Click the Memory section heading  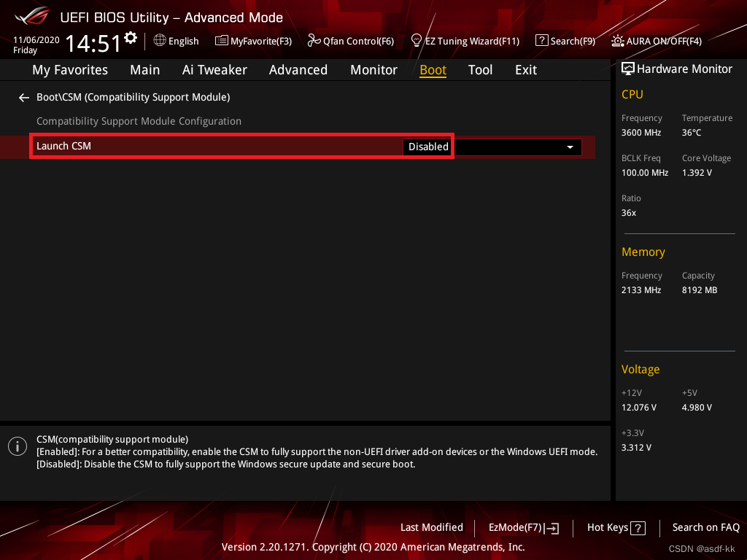(x=643, y=252)
